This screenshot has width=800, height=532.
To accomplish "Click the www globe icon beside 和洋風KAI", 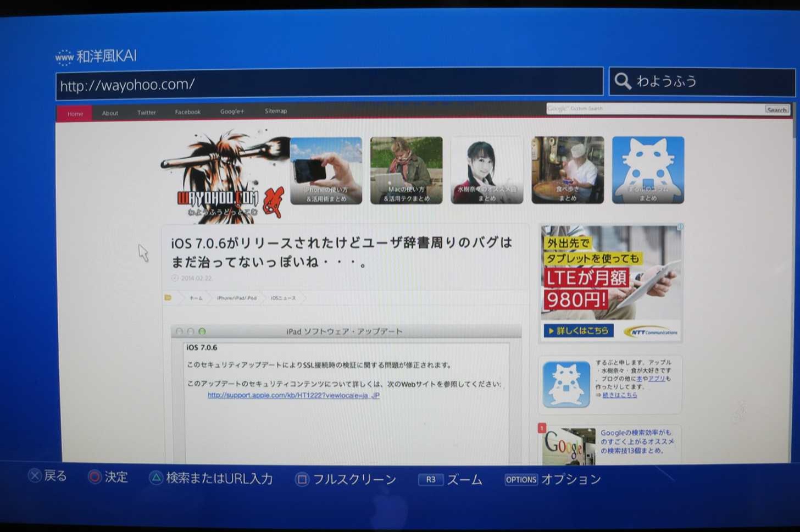I will 64,57.
